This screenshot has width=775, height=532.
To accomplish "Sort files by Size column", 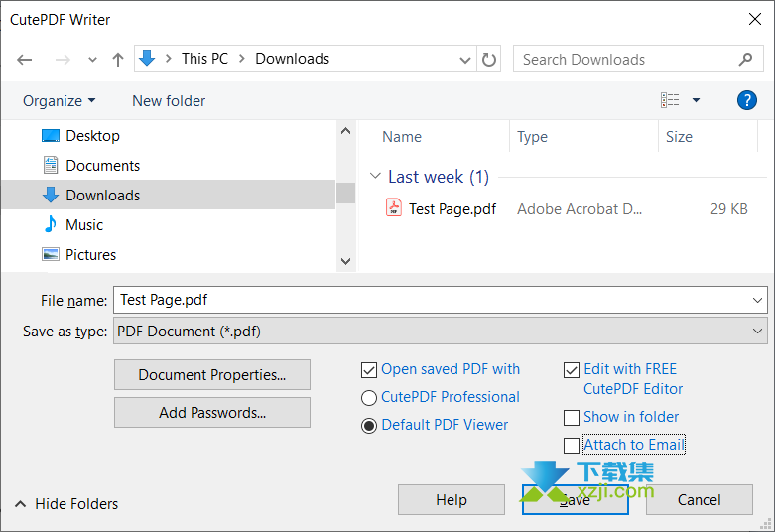I will (x=679, y=136).
